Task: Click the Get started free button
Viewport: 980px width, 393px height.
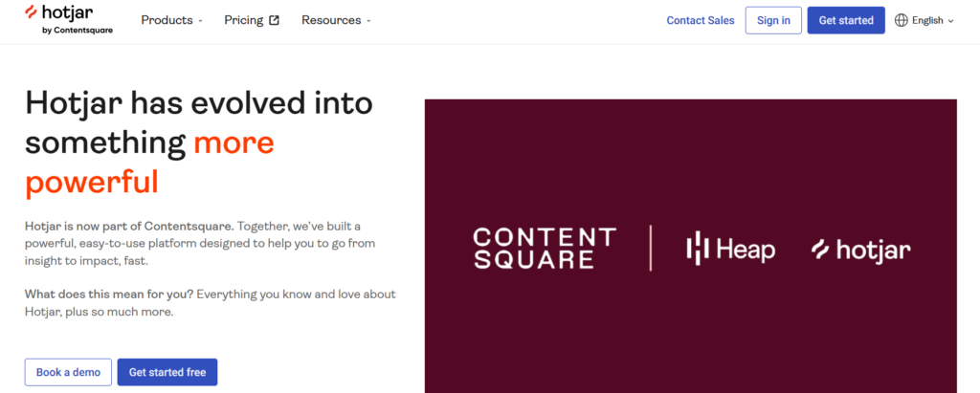Action: pyautogui.click(x=167, y=372)
